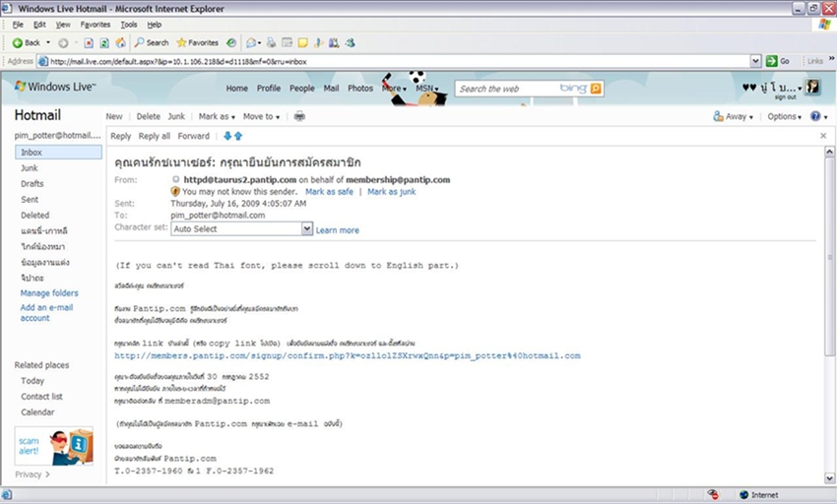Image resolution: width=837 pixels, height=504 pixels.
Task: Go to previous message up arrow
Action: (x=238, y=136)
